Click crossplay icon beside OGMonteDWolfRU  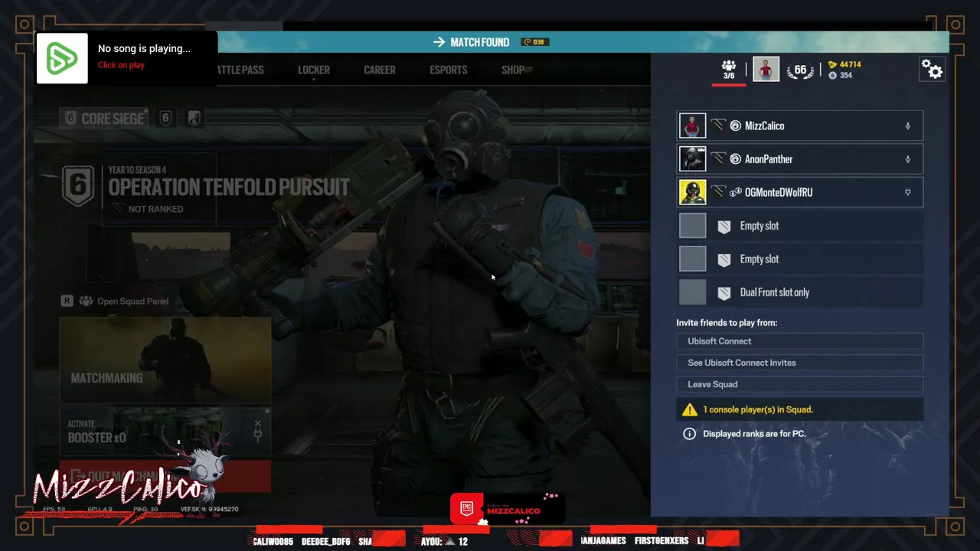pos(735,192)
